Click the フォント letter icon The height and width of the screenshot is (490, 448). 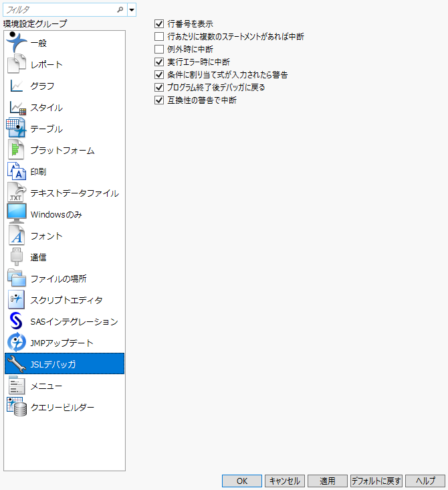point(17,236)
